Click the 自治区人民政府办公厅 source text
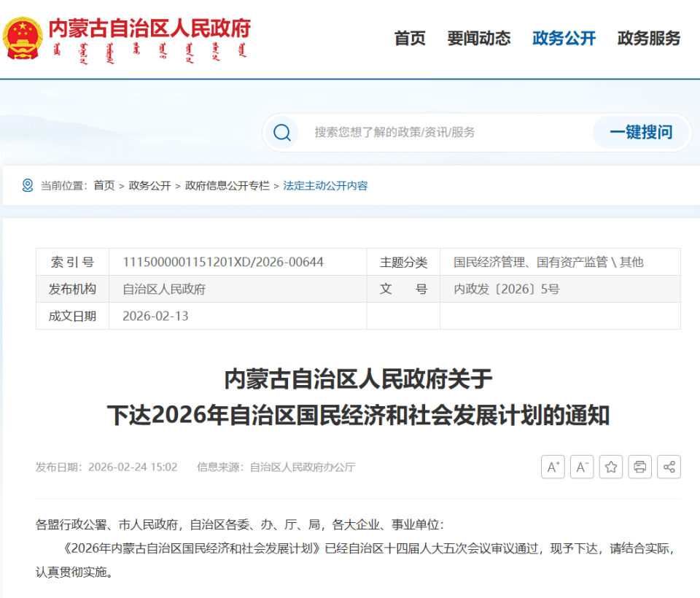This screenshot has width=700, height=598. (300, 467)
